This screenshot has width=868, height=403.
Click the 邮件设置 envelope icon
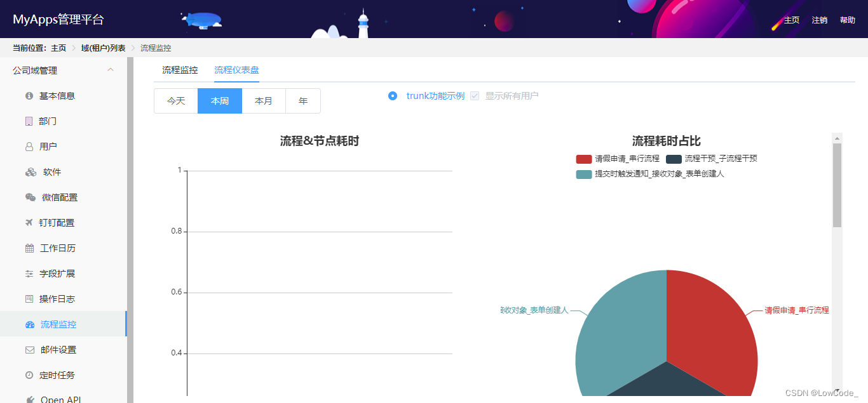coord(29,350)
